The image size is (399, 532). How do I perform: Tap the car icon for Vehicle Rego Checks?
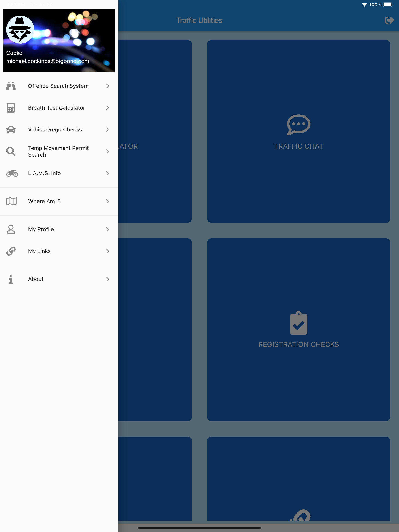point(11,130)
